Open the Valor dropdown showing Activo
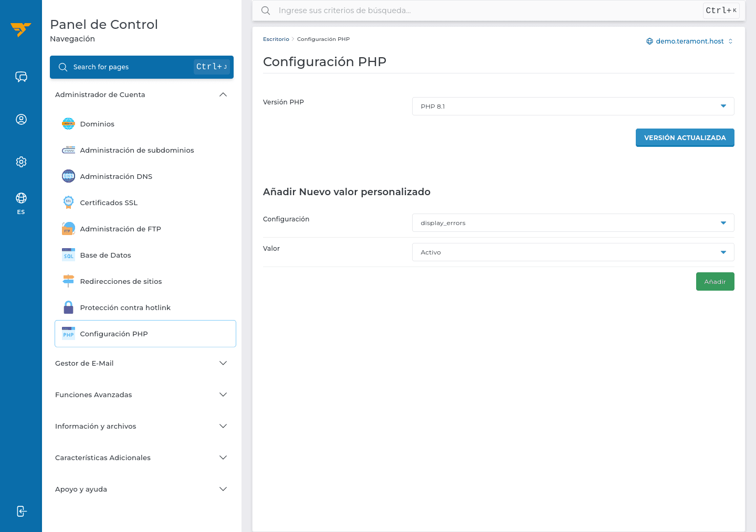Viewport: 756px width, 532px height. pyautogui.click(x=573, y=252)
